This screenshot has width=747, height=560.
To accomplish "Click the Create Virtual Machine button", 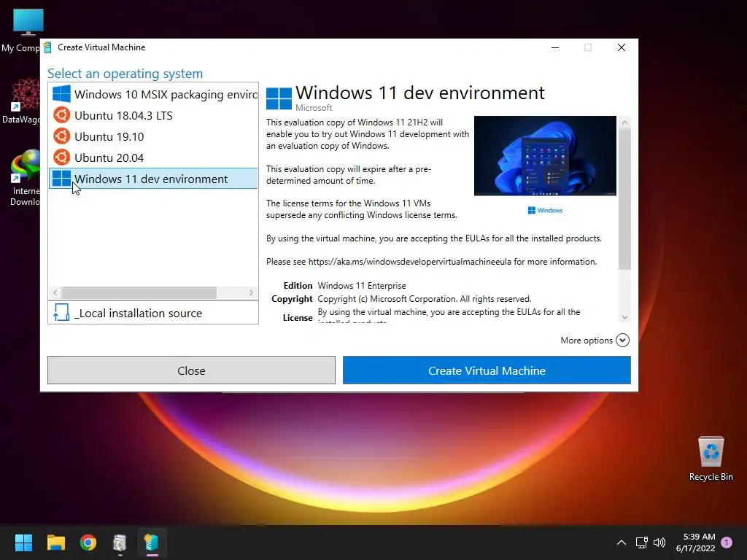I will click(487, 370).
